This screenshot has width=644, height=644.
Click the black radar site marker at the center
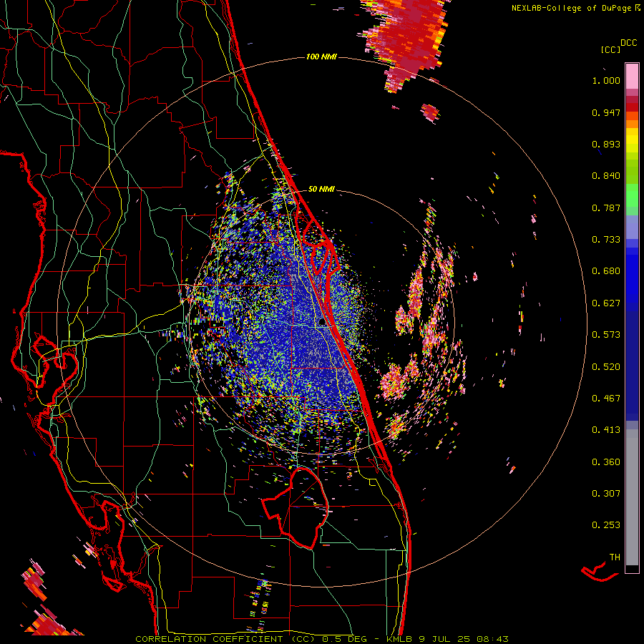coord(322,322)
